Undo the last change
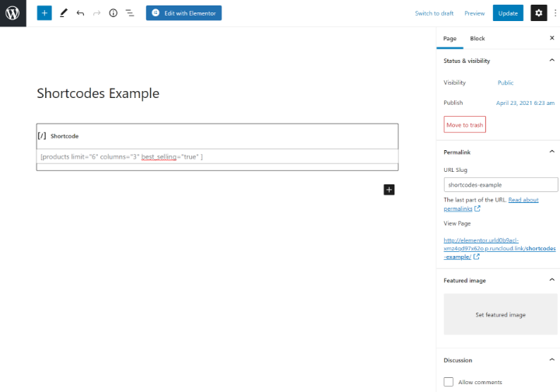Viewport: 560px width, 392px height. (x=80, y=13)
